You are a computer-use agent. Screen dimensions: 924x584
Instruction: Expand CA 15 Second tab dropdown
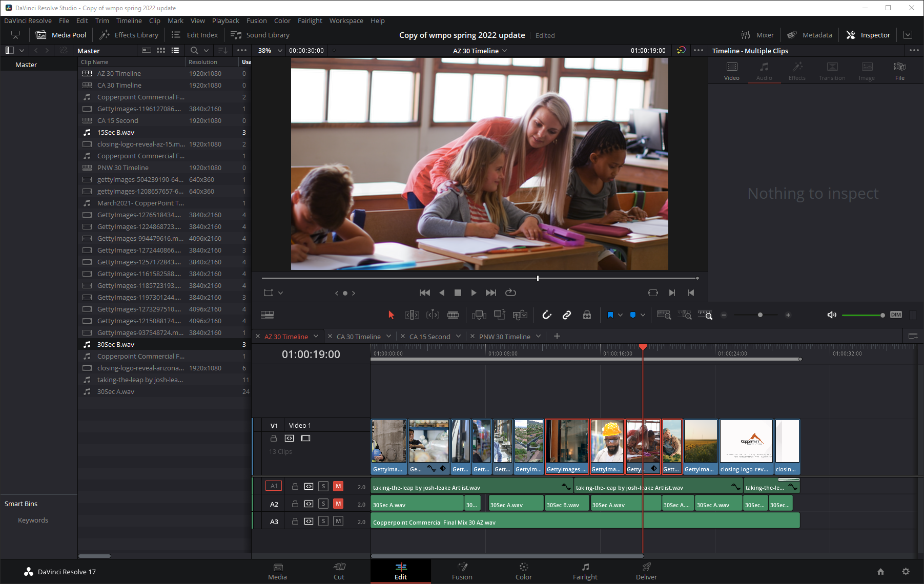click(458, 337)
